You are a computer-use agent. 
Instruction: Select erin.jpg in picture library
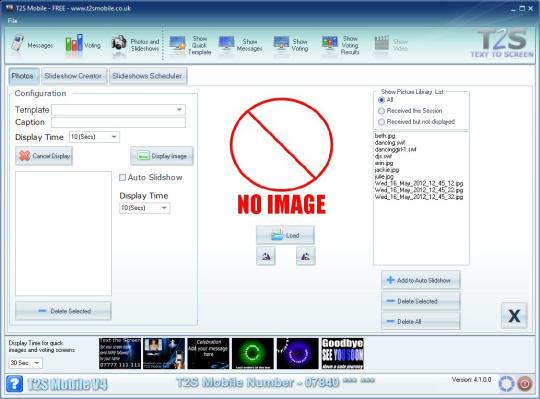pyautogui.click(x=384, y=163)
